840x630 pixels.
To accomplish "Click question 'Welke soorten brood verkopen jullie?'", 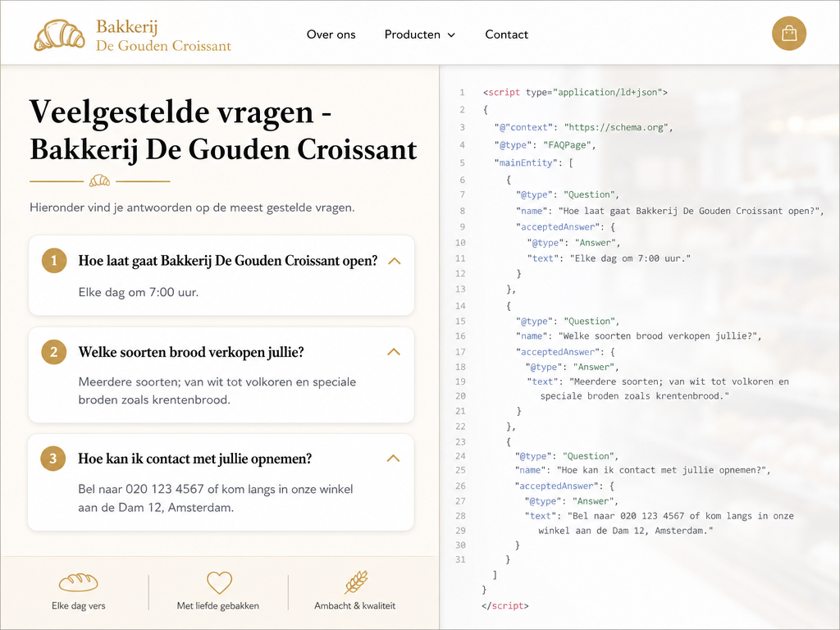I will pos(191,352).
